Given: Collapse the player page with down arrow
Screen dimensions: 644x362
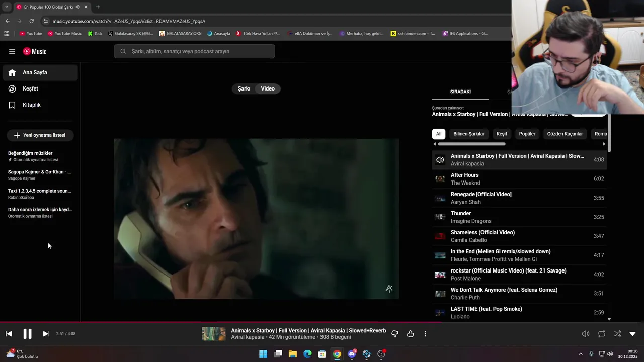Looking at the screenshot, I should (633, 334).
